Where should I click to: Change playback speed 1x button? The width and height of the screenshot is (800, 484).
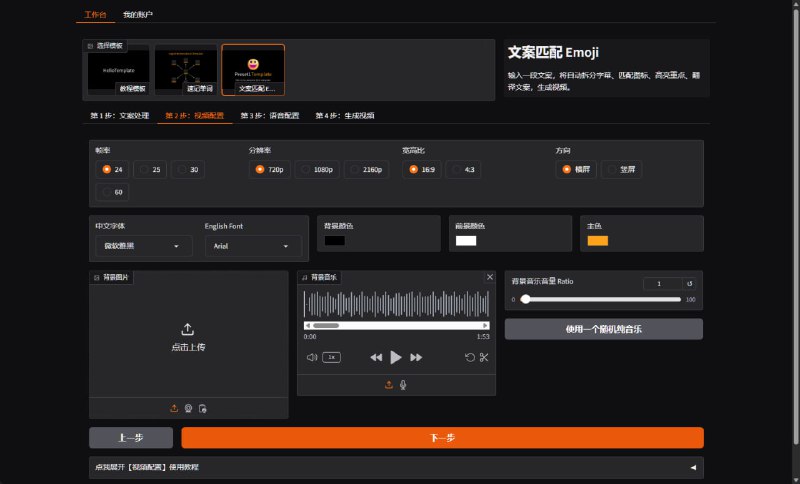tap(331, 357)
